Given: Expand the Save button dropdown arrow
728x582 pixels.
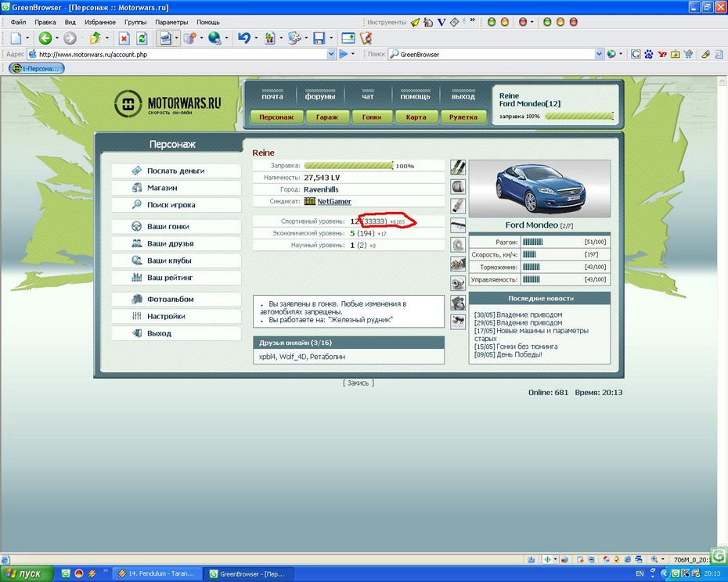Looking at the screenshot, I should pyautogui.click(x=330, y=38).
